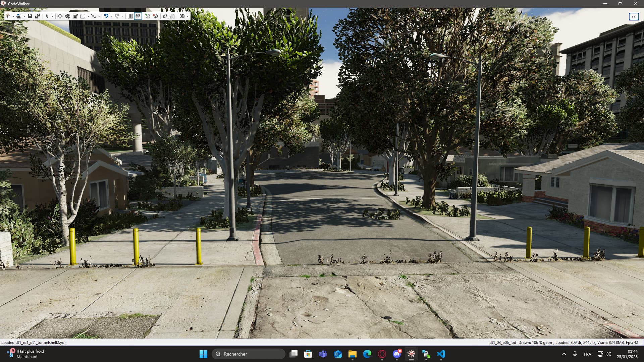The image size is (644, 362).
Task: Select the Move widget tool
Action: [x=60, y=16]
